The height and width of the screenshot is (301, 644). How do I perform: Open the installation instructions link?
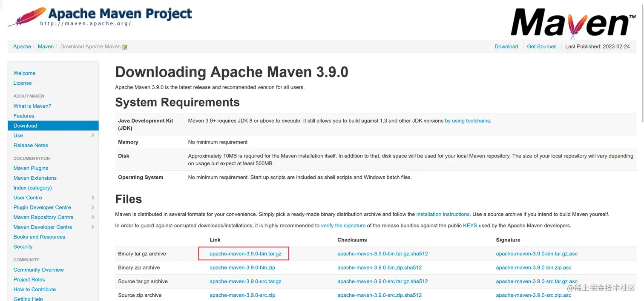coord(443,214)
